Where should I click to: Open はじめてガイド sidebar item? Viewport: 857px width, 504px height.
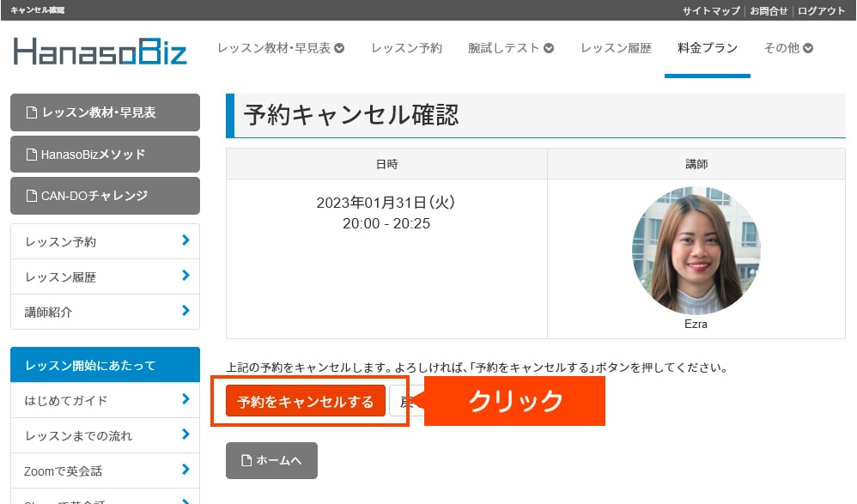105,400
